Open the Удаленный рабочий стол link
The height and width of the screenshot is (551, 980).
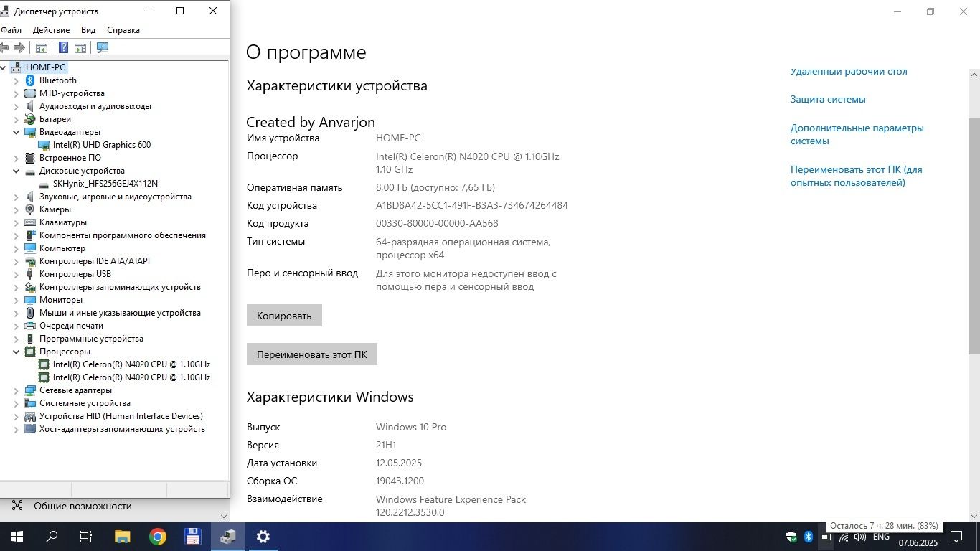849,72
